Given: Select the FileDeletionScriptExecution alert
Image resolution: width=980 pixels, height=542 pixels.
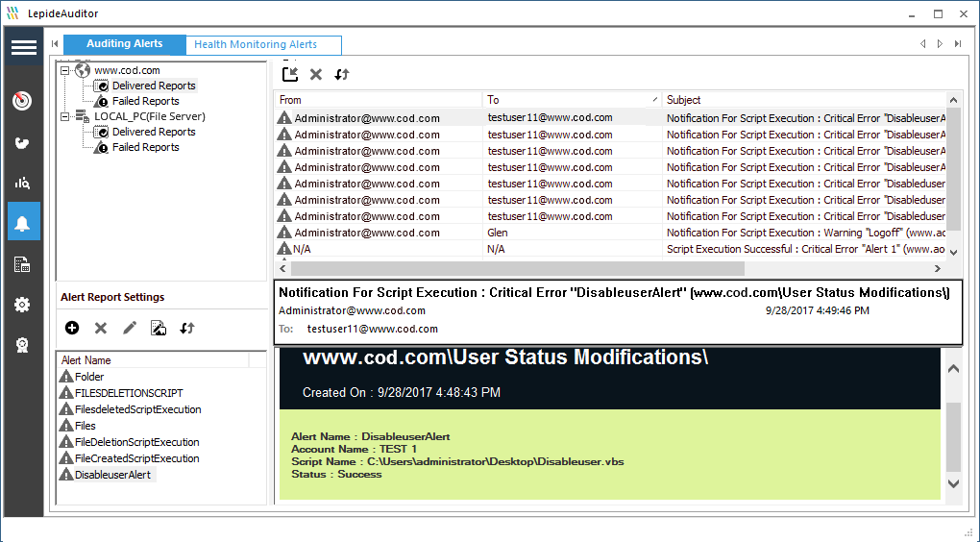Looking at the screenshot, I should click(x=136, y=442).
